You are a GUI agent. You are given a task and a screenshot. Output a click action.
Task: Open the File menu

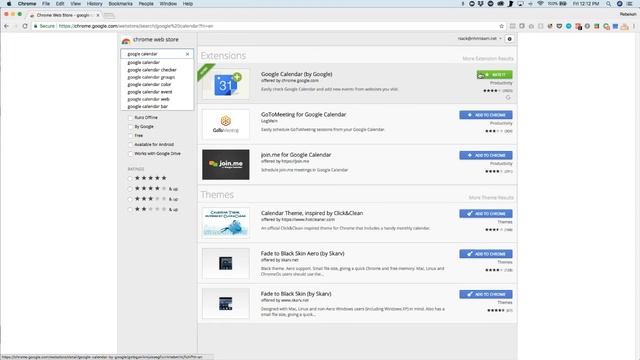click(46, 4)
